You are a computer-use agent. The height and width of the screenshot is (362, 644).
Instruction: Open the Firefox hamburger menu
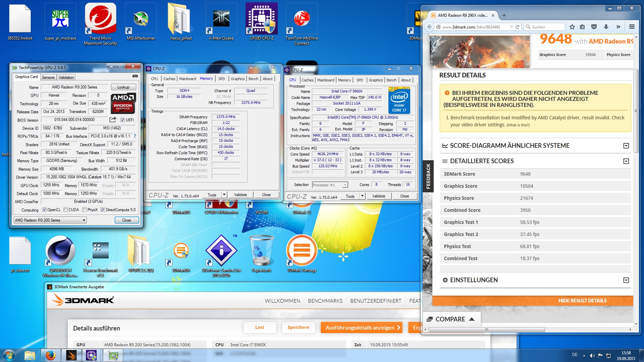[x=632, y=27]
